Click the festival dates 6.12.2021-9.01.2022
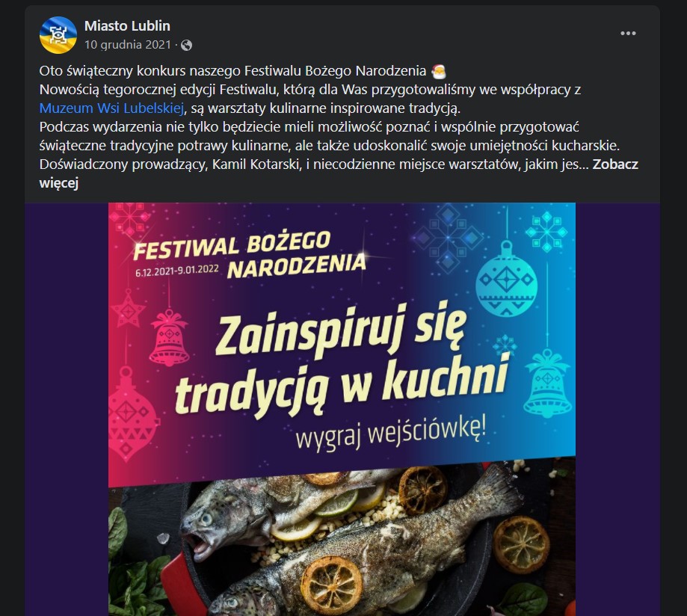 tap(177, 271)
